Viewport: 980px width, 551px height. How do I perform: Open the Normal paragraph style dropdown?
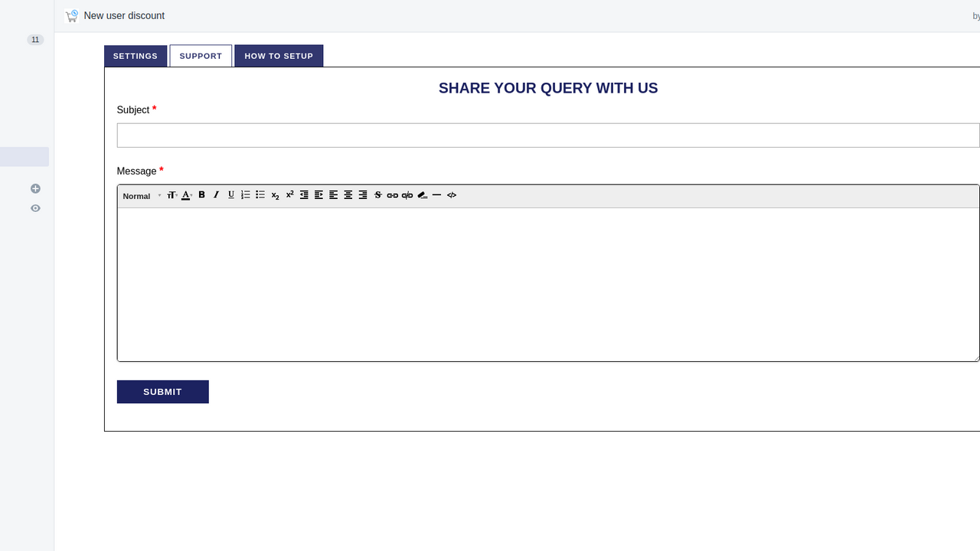click(142, 196)
